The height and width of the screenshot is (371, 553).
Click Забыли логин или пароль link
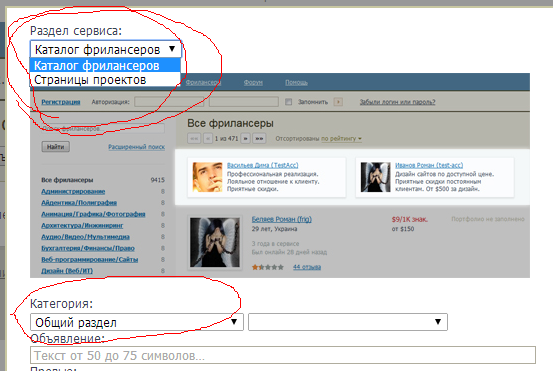397,102
